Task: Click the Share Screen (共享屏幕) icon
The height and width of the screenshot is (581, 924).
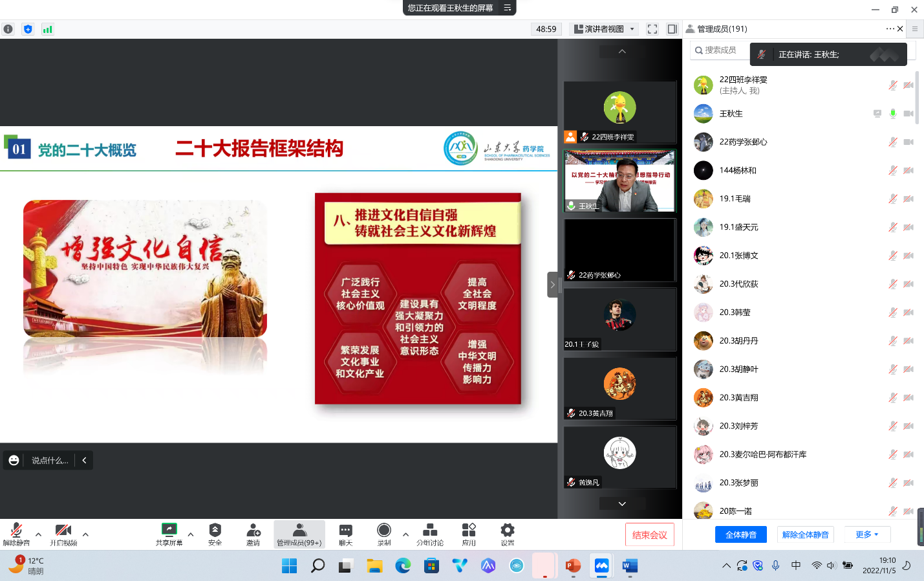Action: click(169, 531)
